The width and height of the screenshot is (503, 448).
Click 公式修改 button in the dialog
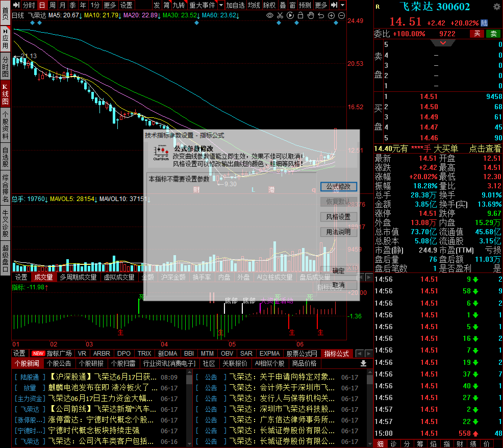click(x=338, y=186)
